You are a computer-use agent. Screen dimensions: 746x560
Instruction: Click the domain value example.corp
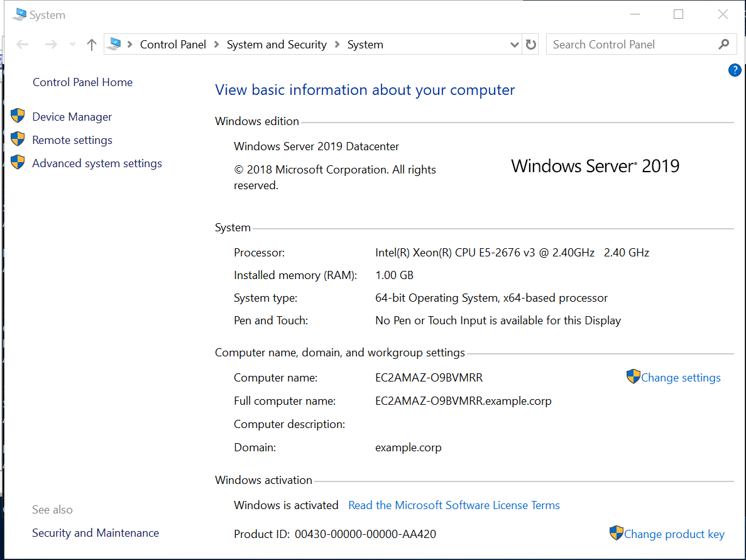tap(409, 447)
